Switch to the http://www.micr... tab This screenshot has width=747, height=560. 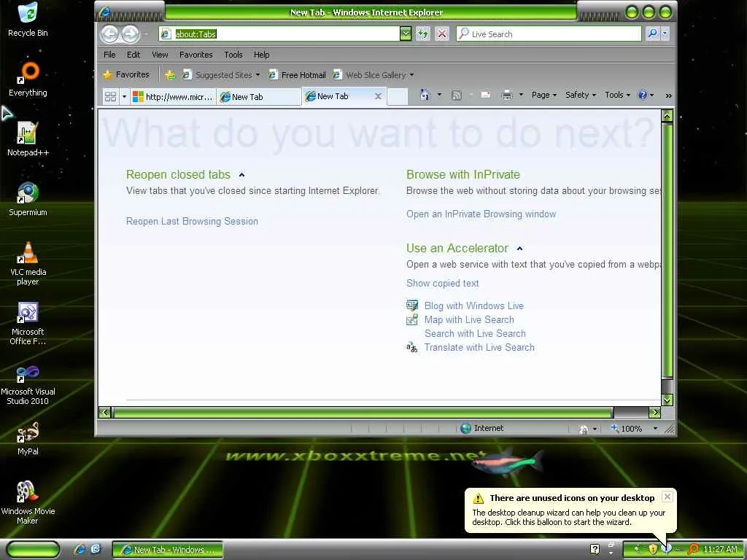click(x=174, y=97)
